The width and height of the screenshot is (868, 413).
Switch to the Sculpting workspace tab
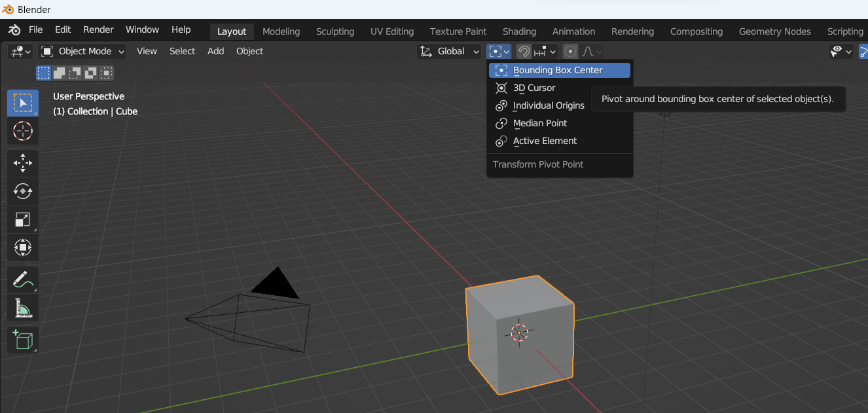[335, 31]
